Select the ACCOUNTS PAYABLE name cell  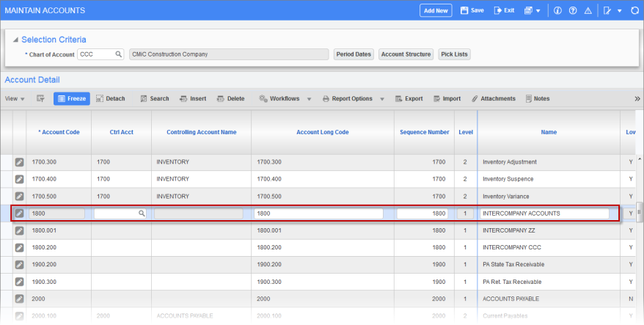549,299
